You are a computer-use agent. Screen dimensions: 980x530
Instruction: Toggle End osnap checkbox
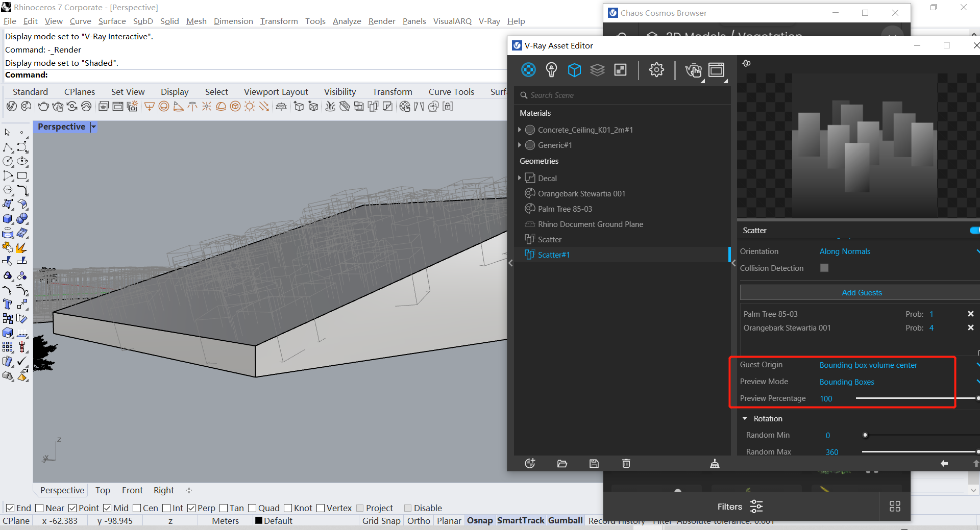pos(10,508)
